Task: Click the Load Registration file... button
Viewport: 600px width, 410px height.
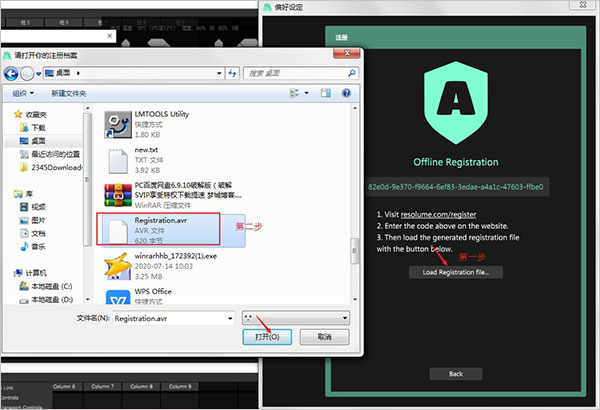Action: tap(456, 272)
